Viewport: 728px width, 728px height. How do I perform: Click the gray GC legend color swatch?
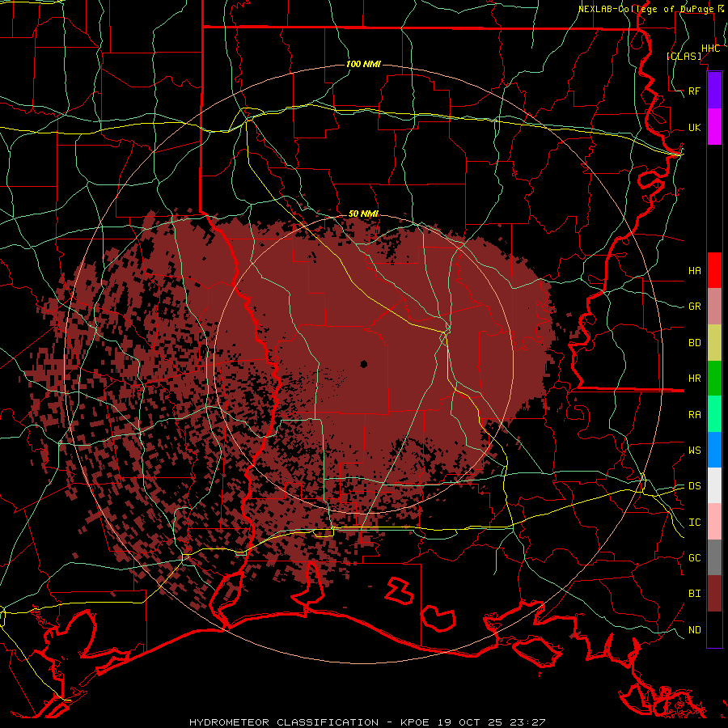pos(714,557)
